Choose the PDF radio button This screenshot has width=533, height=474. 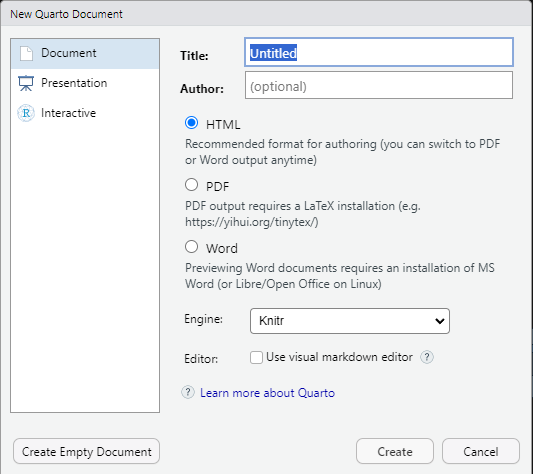[x=191, y=185]
